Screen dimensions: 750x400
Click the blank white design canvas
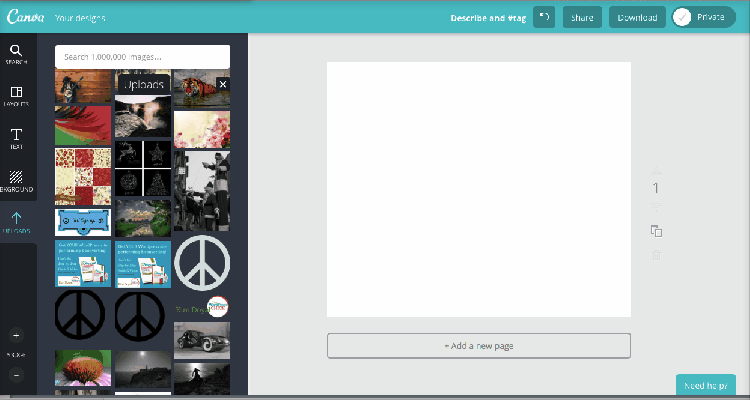click(479, 189)
